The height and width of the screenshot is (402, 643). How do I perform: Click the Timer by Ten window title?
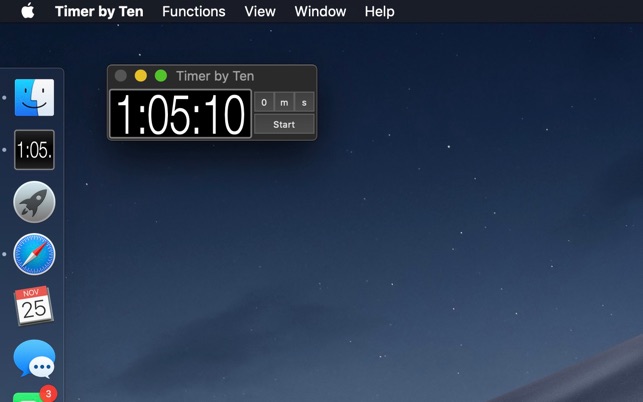(215, 76)
